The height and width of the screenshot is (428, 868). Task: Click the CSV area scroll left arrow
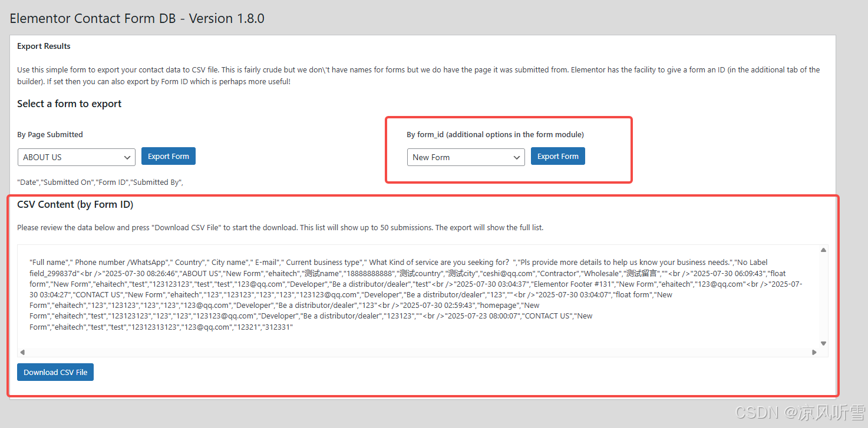tap(22, 352)
